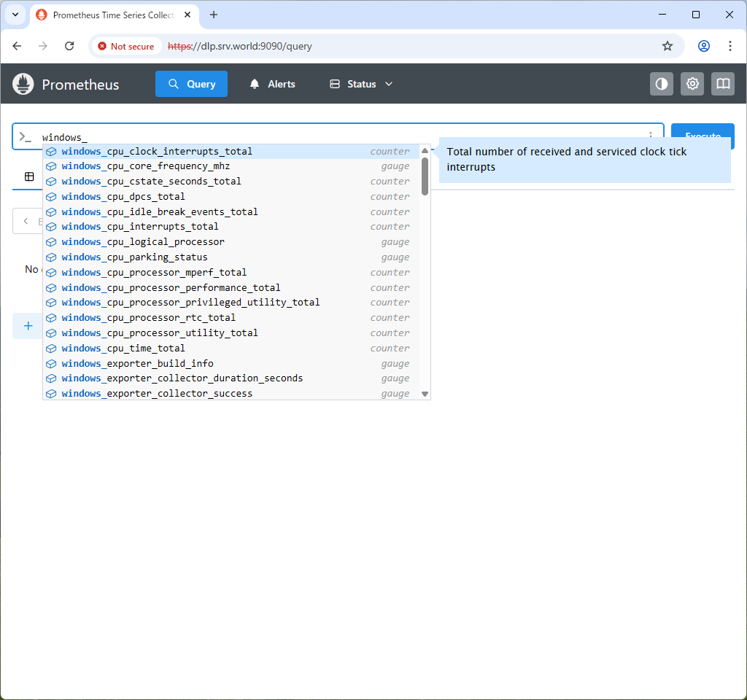Open documentation via book icon

pyautogui.click(x=723, y=84)
